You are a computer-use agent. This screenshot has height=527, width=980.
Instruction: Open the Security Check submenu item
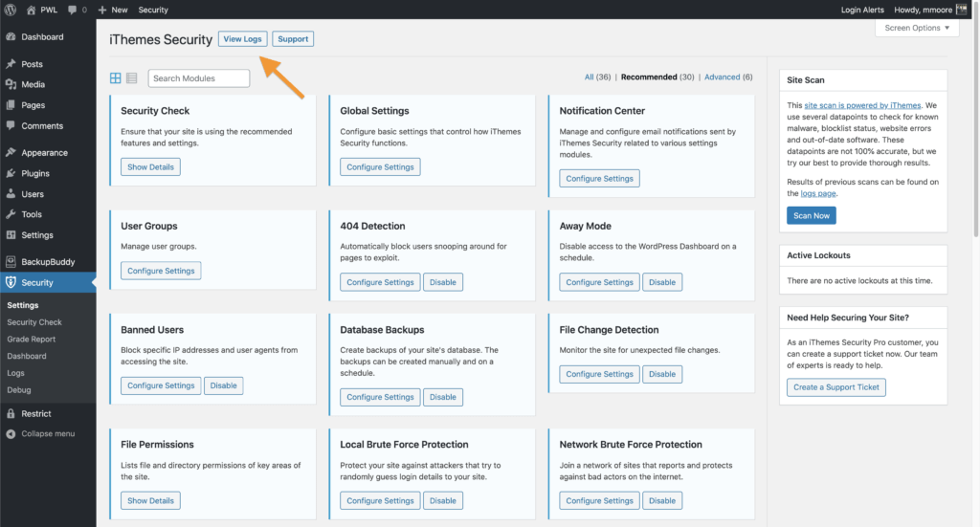tap(34, 322)
